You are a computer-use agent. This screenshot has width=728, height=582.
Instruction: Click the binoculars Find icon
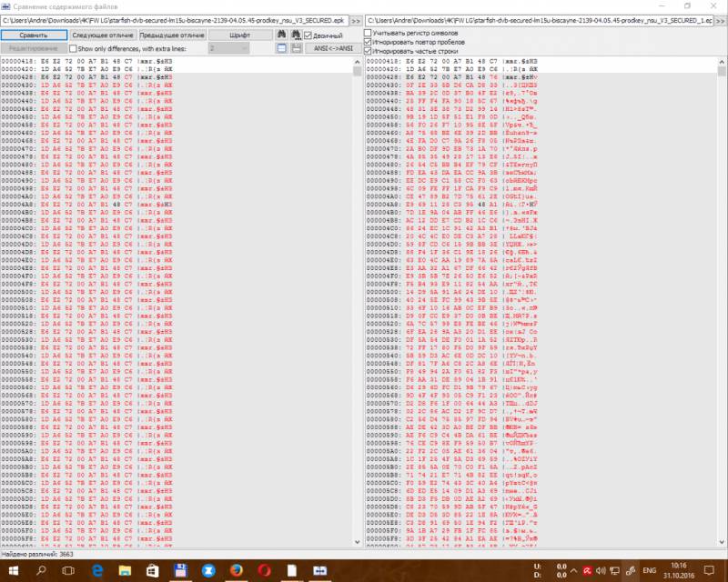[281, 34]
